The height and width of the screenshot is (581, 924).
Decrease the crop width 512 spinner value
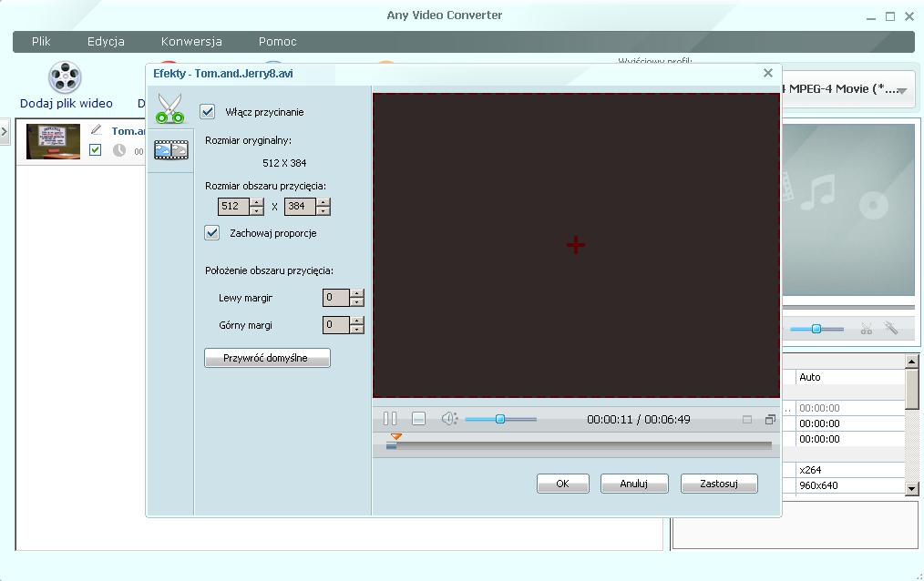point(257,211)
